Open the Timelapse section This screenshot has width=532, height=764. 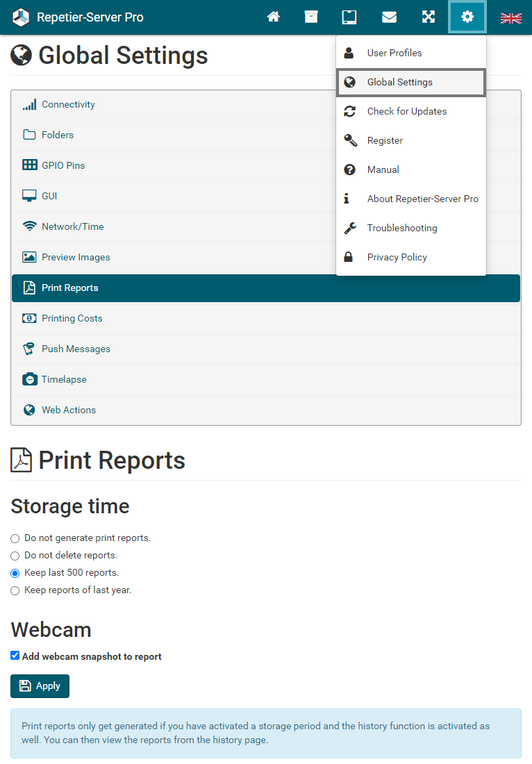pyautogui.click(x=266, y=379)
